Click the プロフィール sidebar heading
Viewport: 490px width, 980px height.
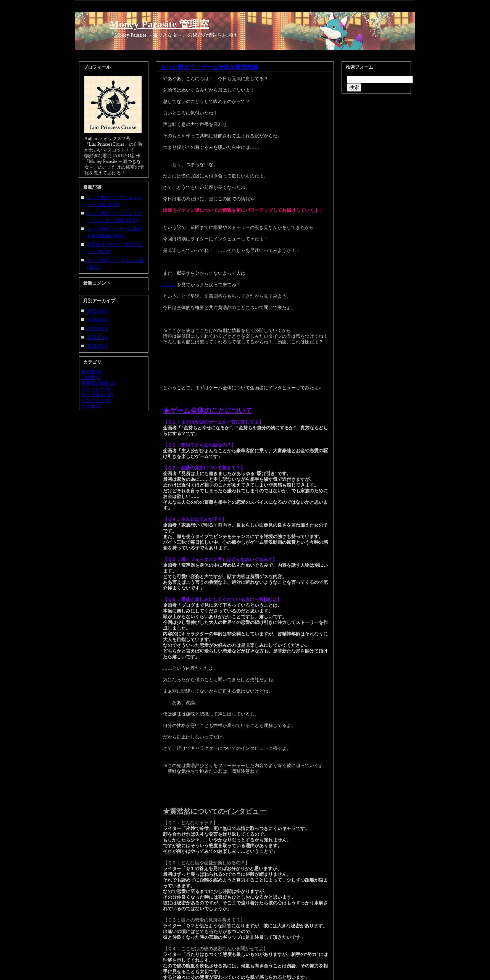point(97,67)
